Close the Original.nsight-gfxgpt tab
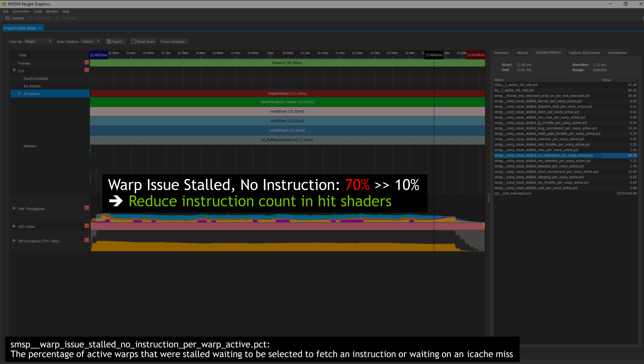Image resolution: width=644 pixels, height=364 pixels. [40, 28]
